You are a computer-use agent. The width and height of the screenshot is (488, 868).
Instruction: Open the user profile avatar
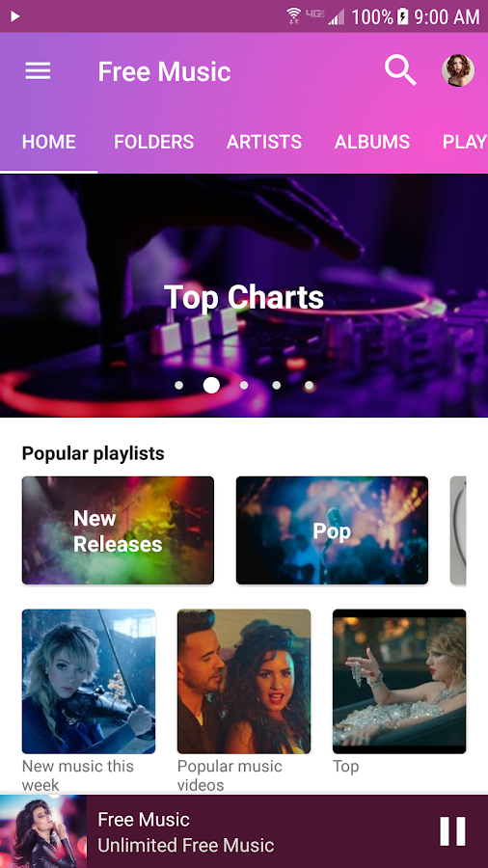pos(457,70)
